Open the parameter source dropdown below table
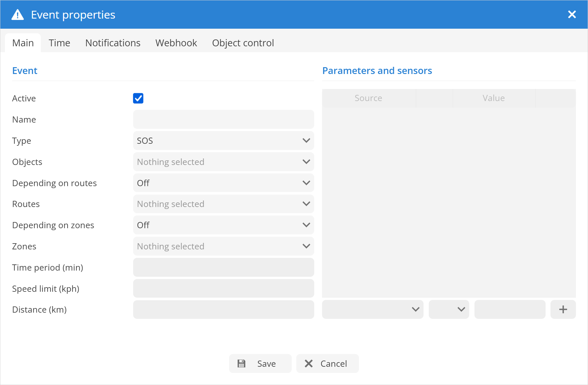588x385 pixels. [372, 309]
